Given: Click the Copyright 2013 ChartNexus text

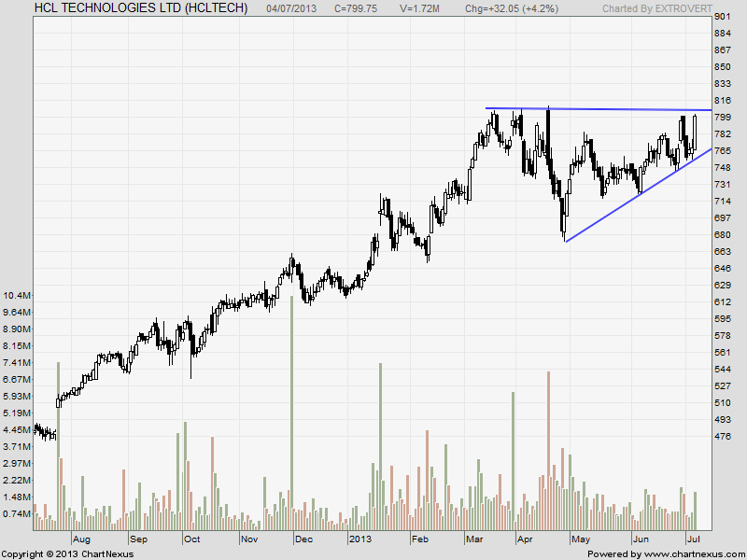Looking at the screenshot, I should tap(67, 554).
